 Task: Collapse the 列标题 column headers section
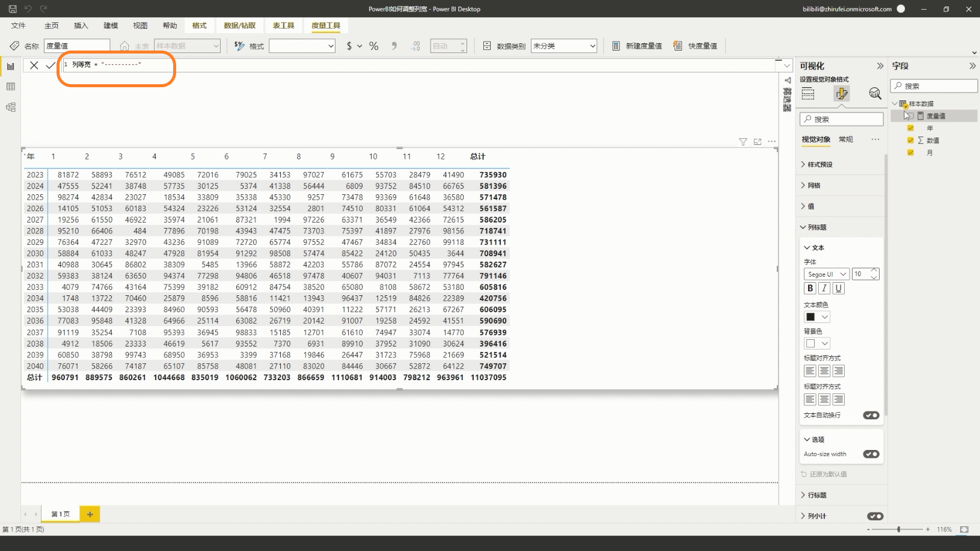(x=813, y=227)
